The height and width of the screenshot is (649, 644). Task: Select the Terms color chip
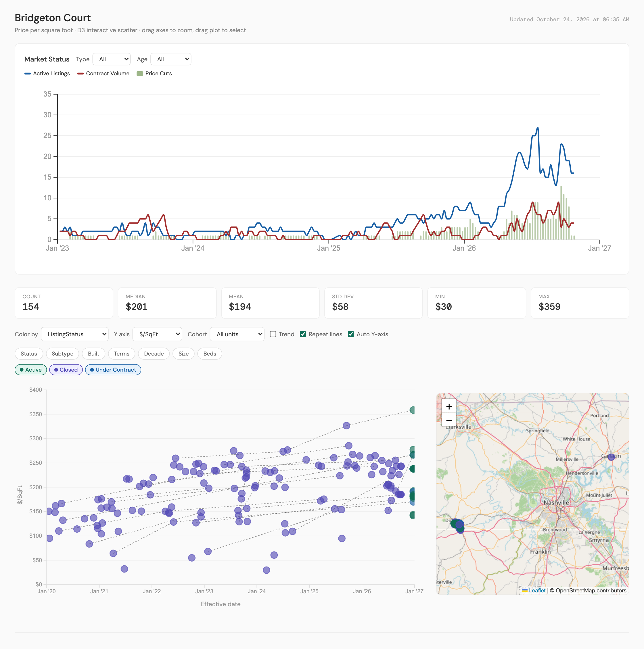coord(122,354)
